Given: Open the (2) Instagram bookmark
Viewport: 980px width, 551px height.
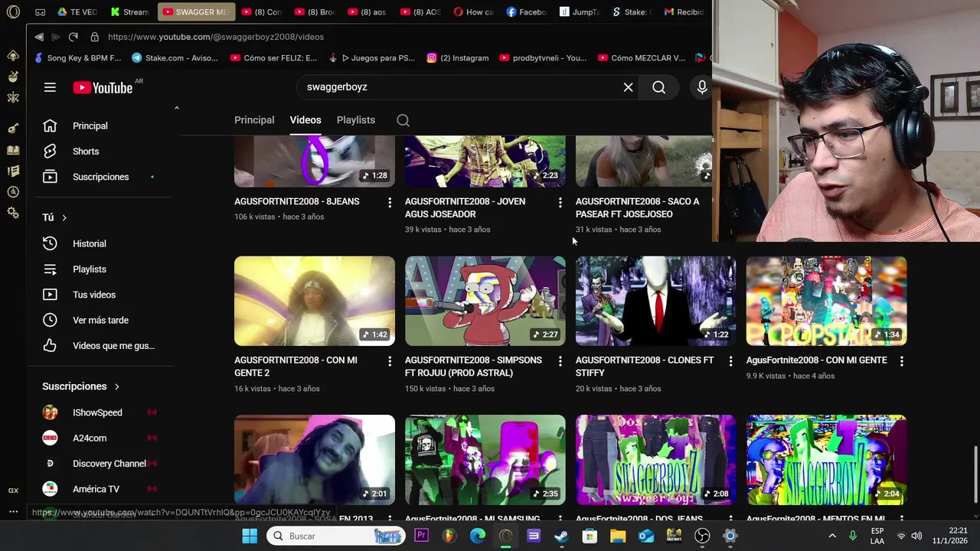Looking at the screenshot, I should (x=457, y=57).
